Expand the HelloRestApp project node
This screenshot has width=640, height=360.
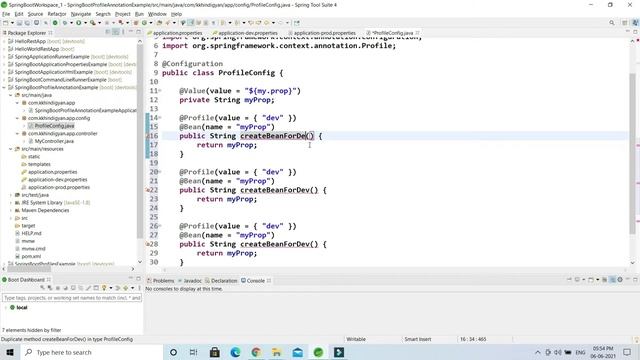[x=4, y=41]
